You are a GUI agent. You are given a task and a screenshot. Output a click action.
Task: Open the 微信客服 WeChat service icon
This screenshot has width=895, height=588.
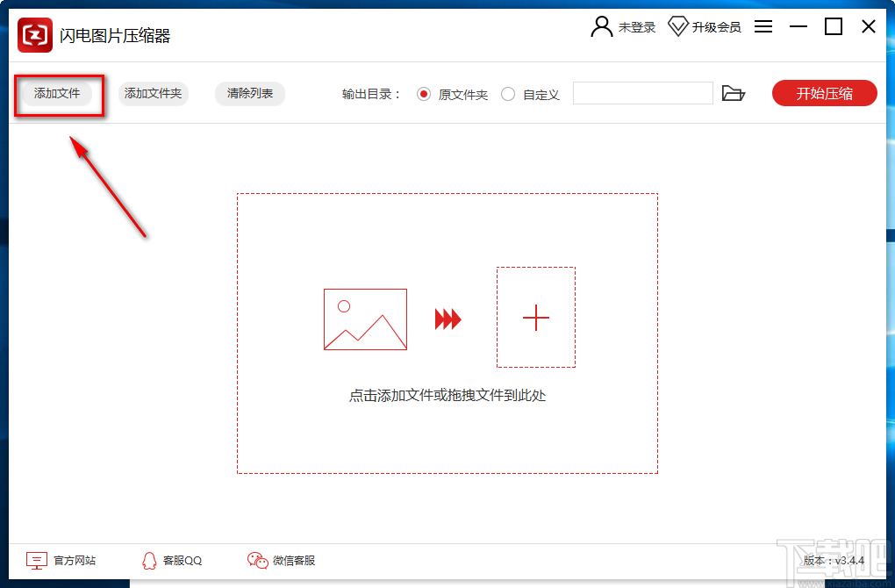pos(256,560)
